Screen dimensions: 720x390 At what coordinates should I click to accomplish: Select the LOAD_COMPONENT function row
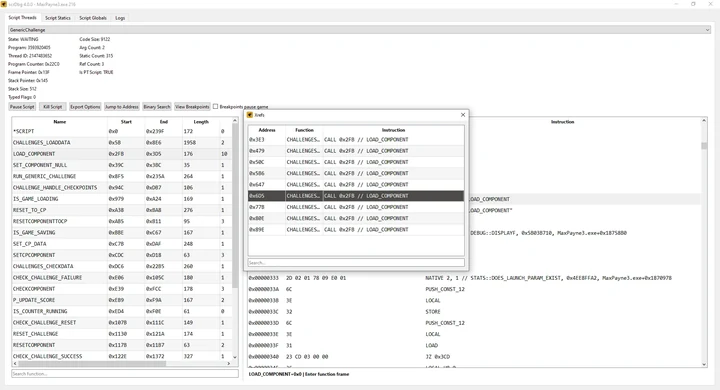[122, 154]
